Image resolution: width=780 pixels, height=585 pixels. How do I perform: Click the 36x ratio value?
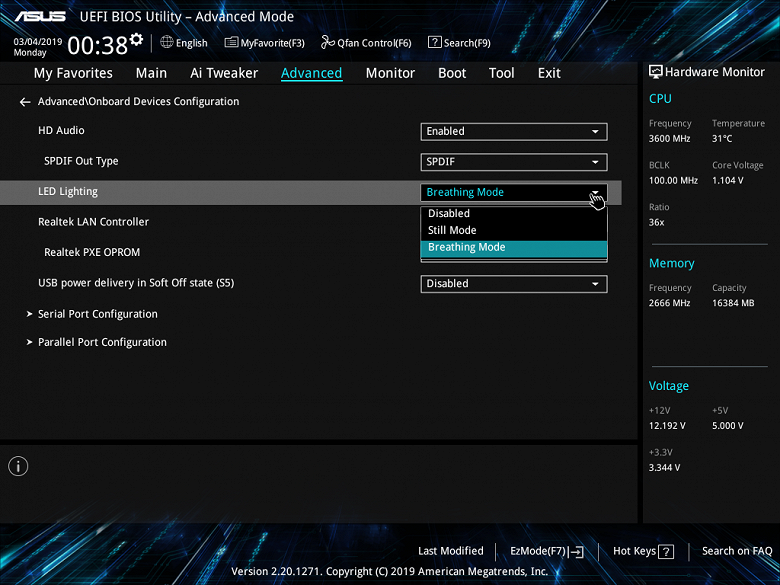(657, 222)
